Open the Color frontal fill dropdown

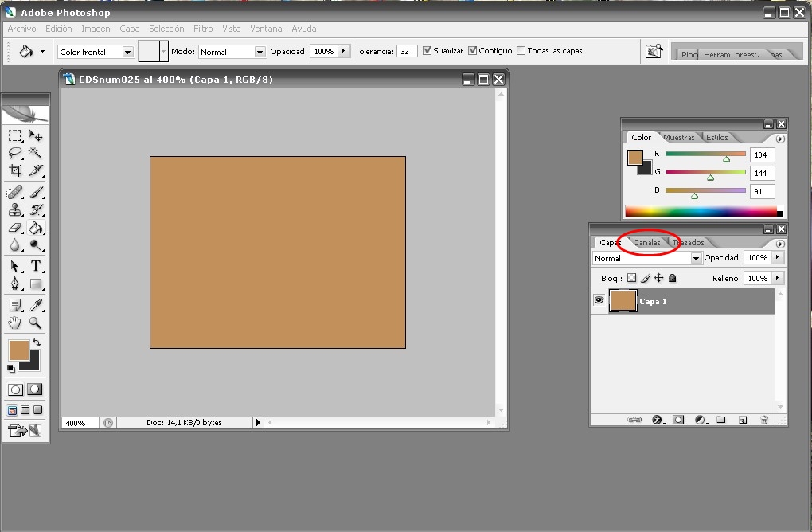click(127, 52)
